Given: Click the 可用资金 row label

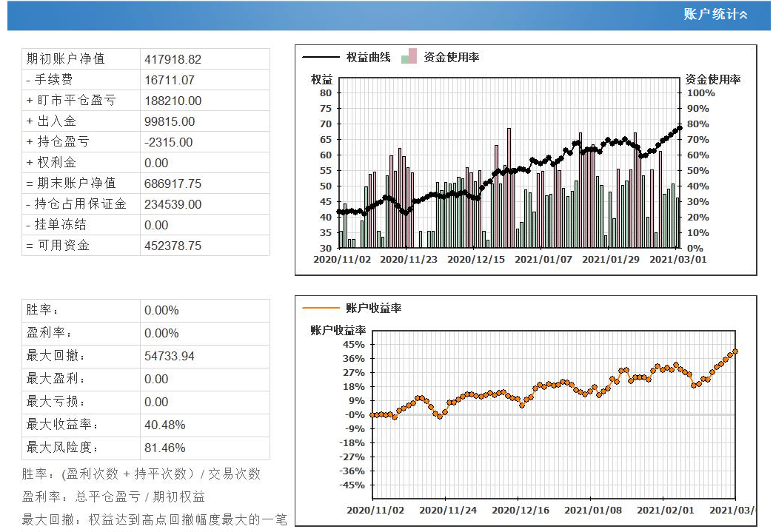Looking at the screenshot, I should [x=58, y=246].
